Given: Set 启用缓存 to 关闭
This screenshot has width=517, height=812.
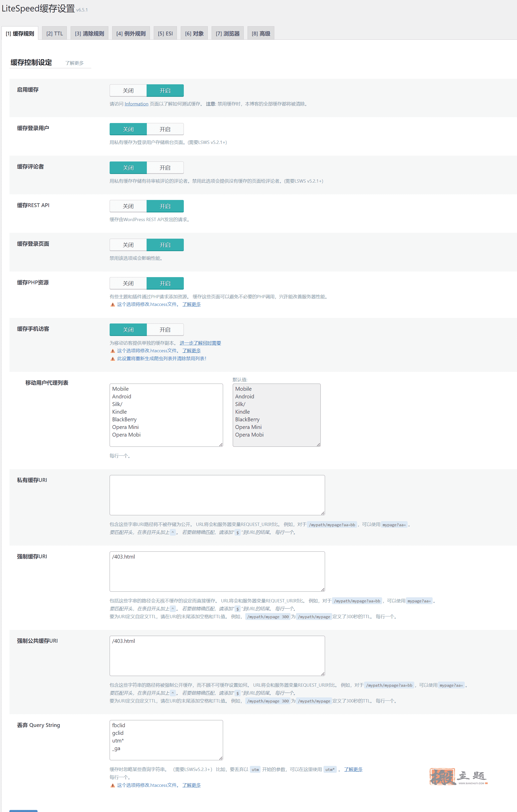Looking at the screenshot, I should pos(128,90).
